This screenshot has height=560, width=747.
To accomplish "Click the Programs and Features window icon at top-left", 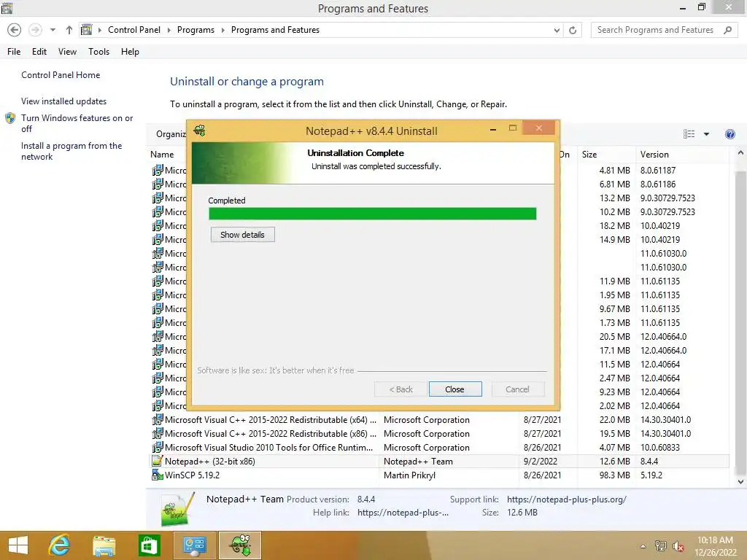I will (x=7, y=7).
